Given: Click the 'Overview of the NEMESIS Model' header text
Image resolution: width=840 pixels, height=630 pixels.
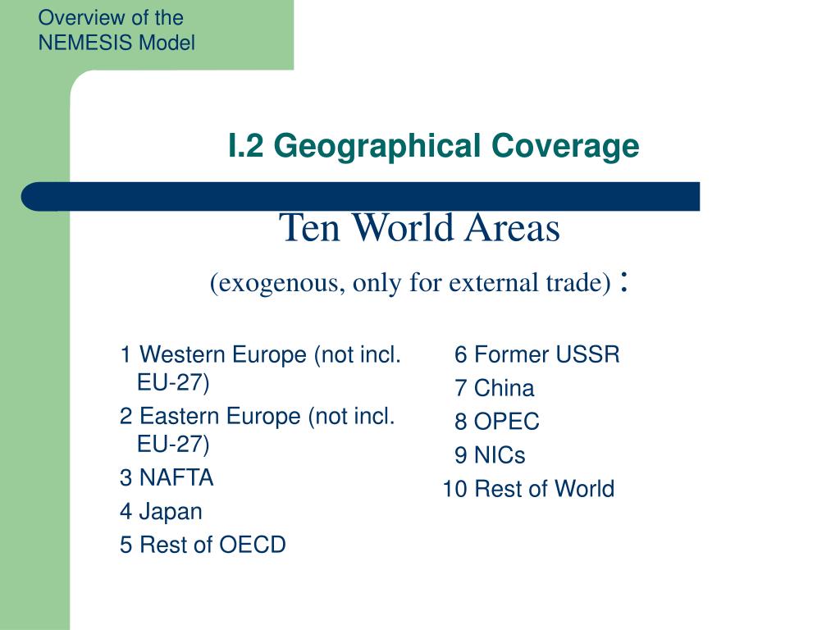Looking at the screenshot, I should coord(116,30).
